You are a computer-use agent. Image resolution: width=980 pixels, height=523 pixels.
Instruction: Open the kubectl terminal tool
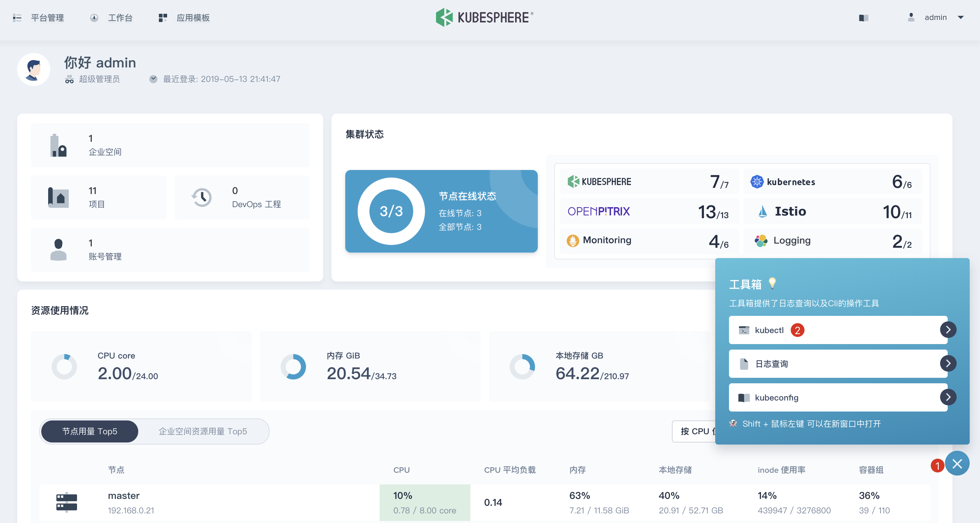point(799,330)
